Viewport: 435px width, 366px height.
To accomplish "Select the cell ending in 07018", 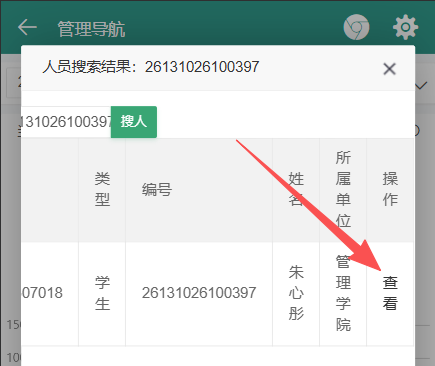I will (x=50, y=294).
